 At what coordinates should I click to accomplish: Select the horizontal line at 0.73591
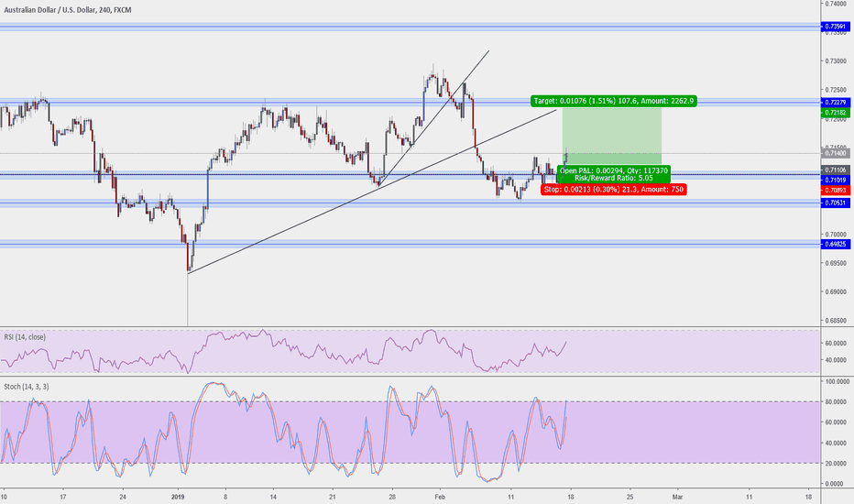pyautogui.click(x=409, y=27)
